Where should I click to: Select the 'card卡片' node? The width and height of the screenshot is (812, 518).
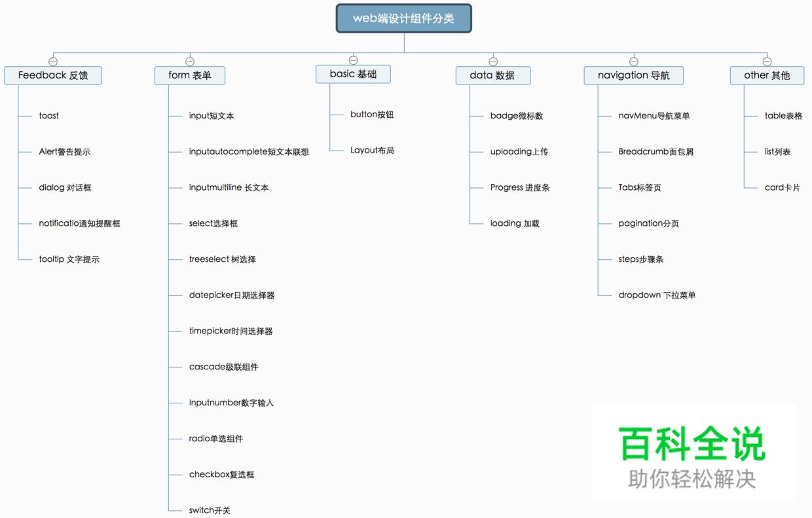tap(782, 188)
